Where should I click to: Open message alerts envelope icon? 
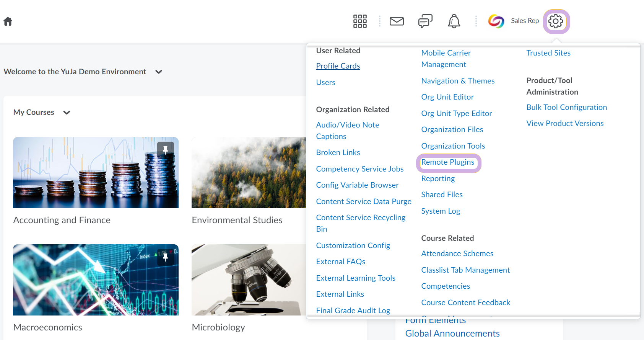(x=397, y=21)
